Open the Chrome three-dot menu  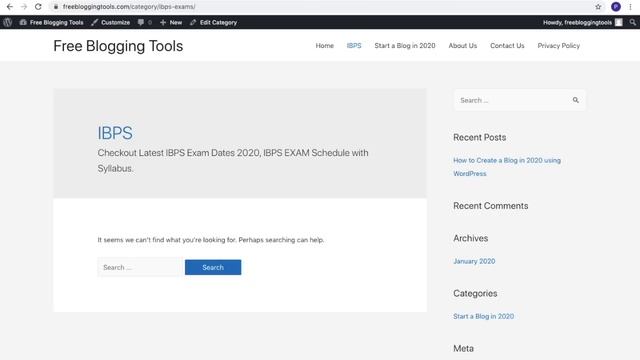tap(631, 7)
